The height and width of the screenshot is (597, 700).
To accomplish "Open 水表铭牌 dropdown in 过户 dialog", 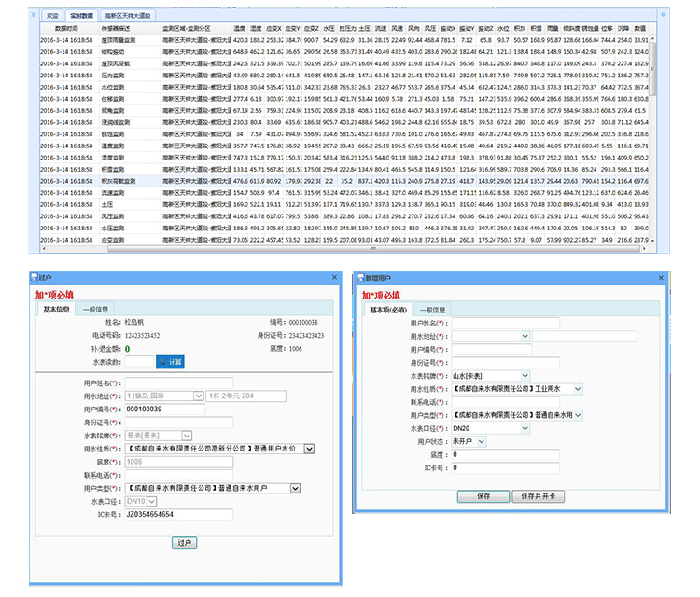I will tap(187, 436).
